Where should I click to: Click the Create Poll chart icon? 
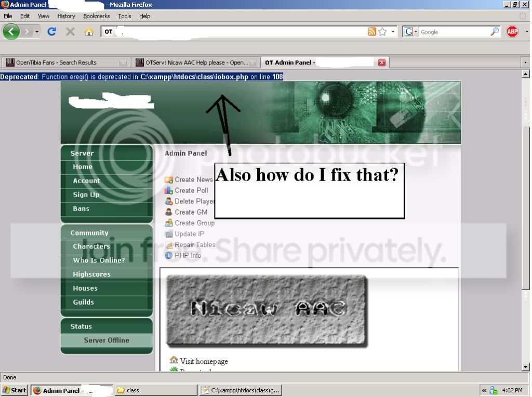click(x=169, y=190)
